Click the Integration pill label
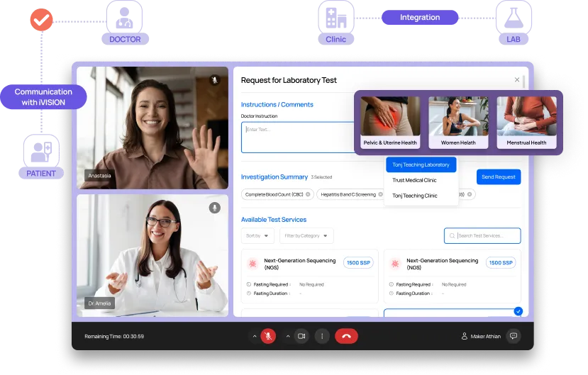Image resolution: width=588 pixels, height=375 pixels. click(x=420, y=17)
